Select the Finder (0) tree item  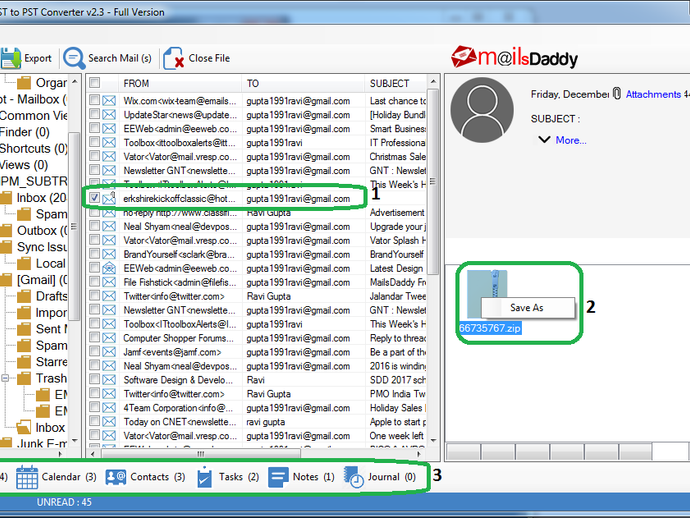click(x=25, y=132)
